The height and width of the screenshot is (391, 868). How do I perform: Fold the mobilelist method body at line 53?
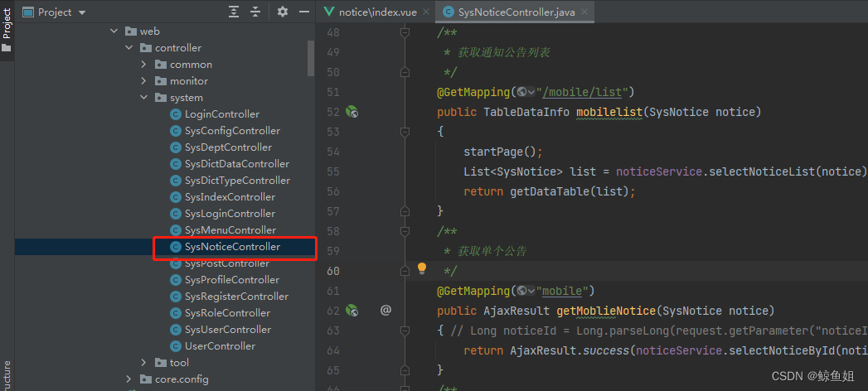[x=405, y=132]
